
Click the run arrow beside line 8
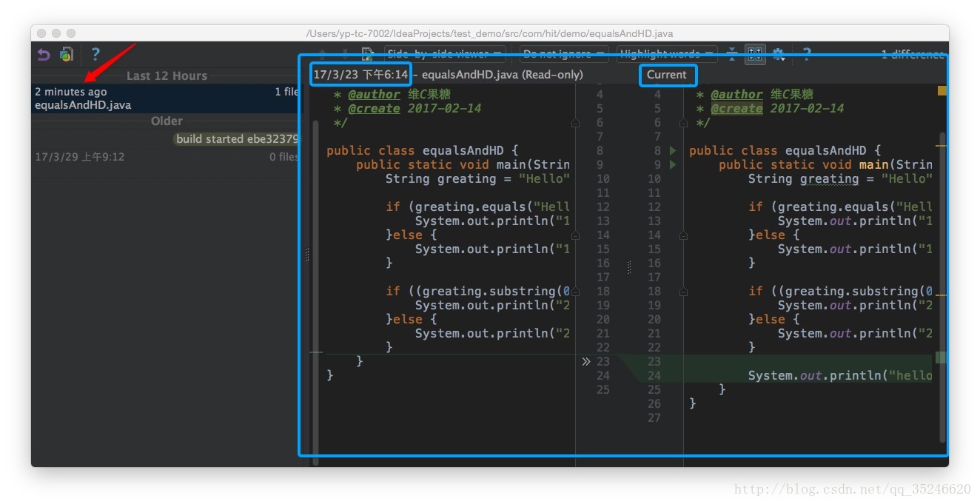pos(673,151)
